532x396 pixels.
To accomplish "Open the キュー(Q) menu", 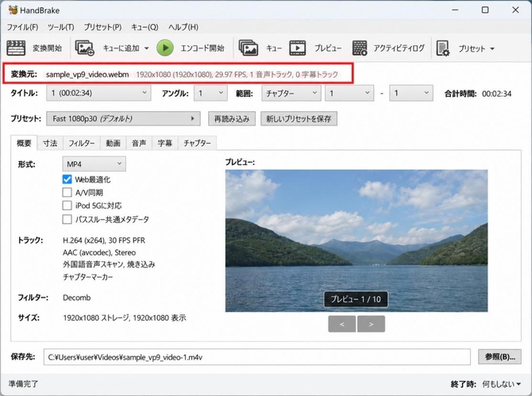I will click(x=145, y=27).
